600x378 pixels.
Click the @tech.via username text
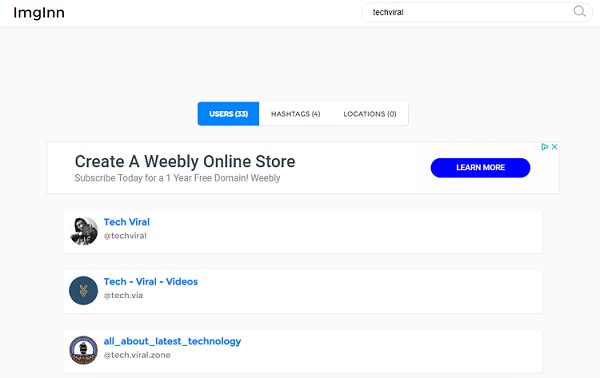click(x=123, y=295)
